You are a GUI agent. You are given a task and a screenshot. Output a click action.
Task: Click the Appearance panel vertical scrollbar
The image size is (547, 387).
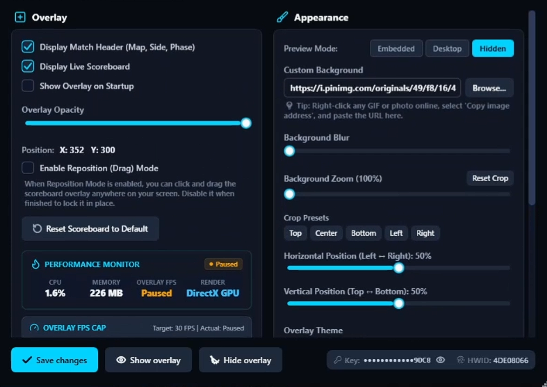[532, 108]
